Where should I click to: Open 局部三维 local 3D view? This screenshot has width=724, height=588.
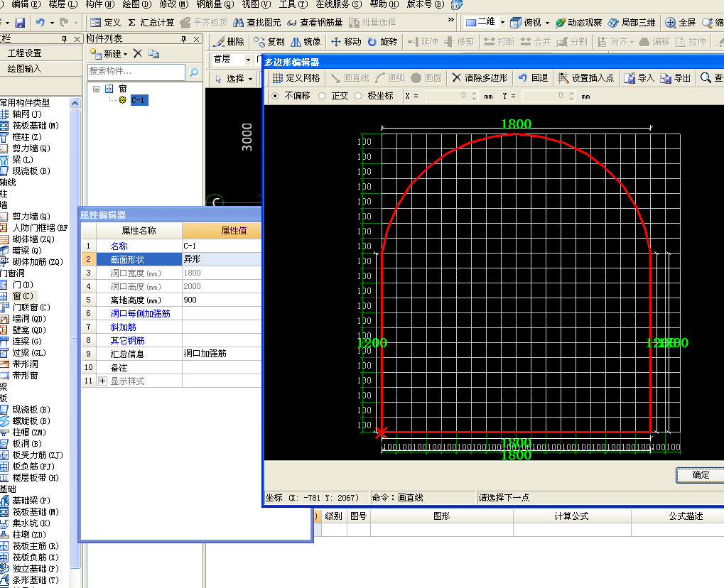632,22
